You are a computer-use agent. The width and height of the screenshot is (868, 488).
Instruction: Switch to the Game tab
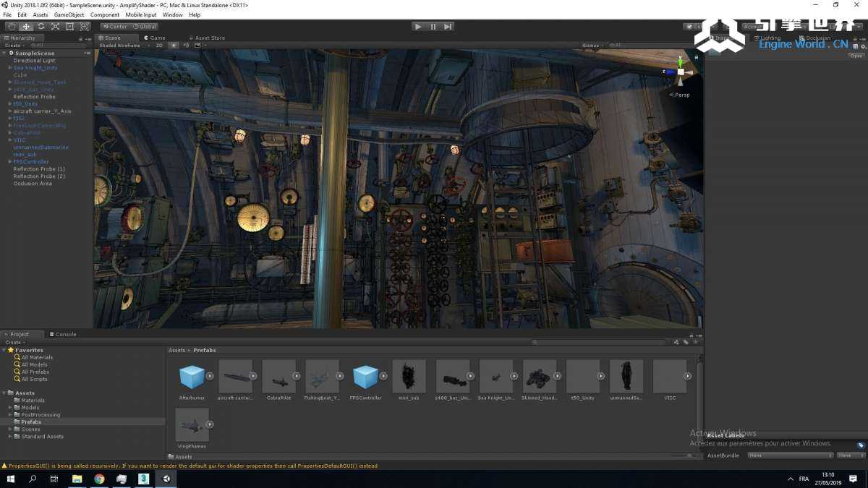155,38
